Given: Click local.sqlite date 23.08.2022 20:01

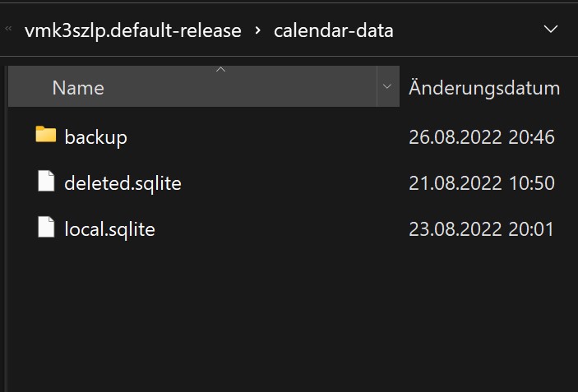Looking at the screenshot, I should 482,228.
